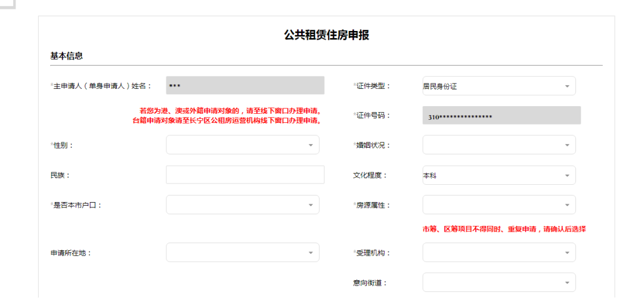Click the applicant name field showing ***
The image size is (644, 298).
coord(245,86)
